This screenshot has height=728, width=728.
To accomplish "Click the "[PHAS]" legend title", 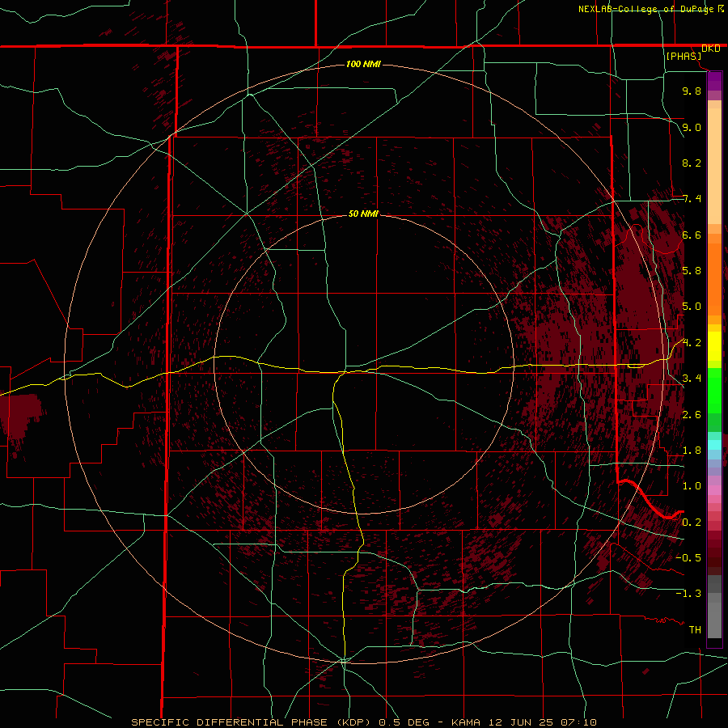I will (684, 56).
